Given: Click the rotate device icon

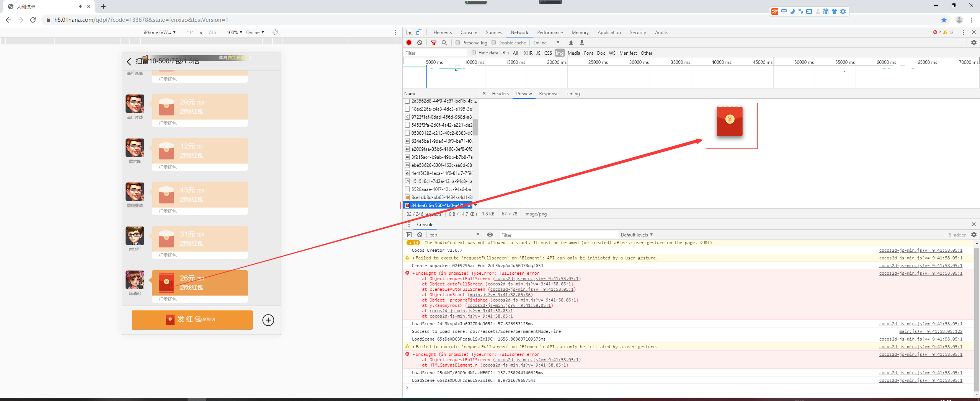Looking at the screenshot, I should pyautogui.click(x=275, y=32).
